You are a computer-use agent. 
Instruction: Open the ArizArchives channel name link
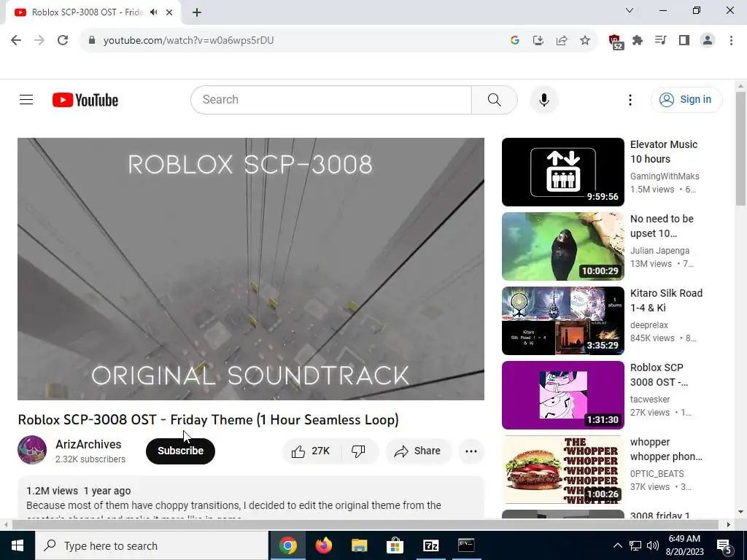click(x=88, y=444)
